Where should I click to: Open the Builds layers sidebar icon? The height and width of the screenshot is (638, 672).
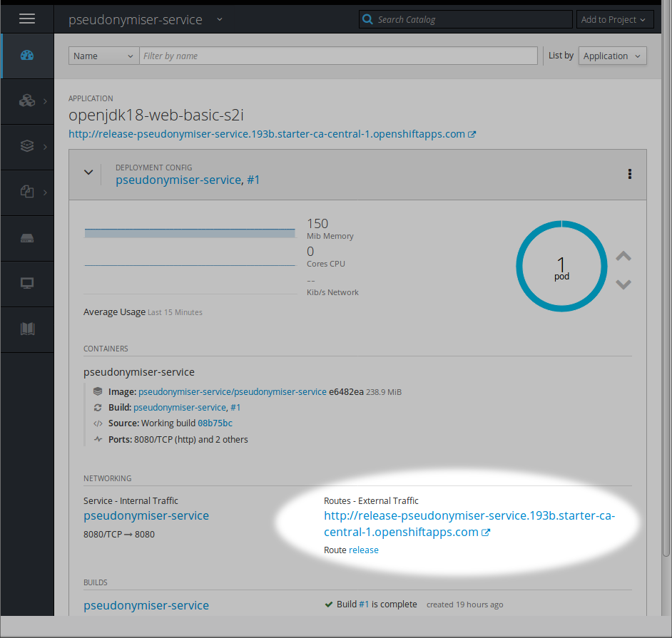pos(27,146)
